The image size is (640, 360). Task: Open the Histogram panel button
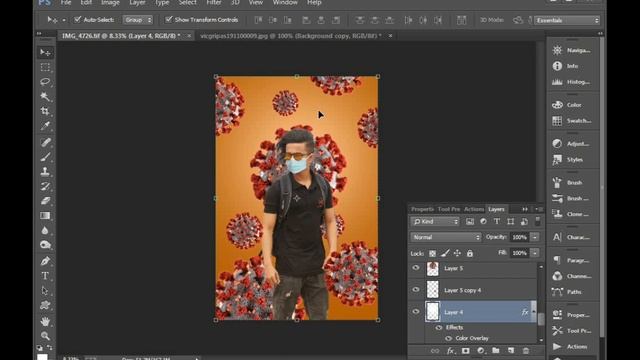[x=573, y=82]
